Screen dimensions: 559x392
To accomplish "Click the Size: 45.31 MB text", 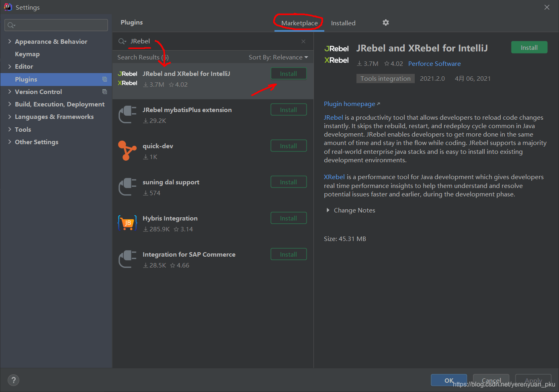I will point(345,239).
